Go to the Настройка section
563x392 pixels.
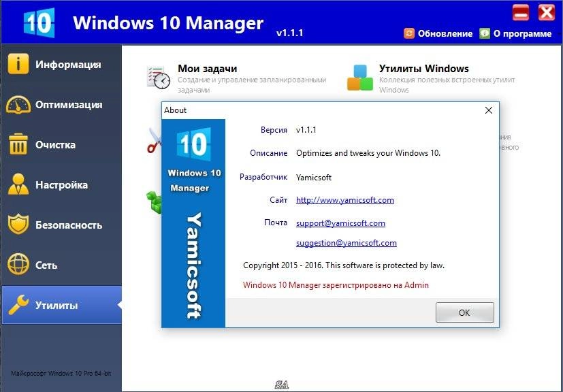click(x=61, y=185)
